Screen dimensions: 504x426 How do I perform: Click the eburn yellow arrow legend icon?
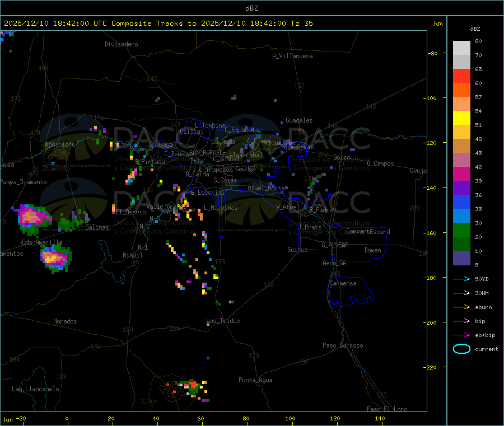(x=461, y=307)
